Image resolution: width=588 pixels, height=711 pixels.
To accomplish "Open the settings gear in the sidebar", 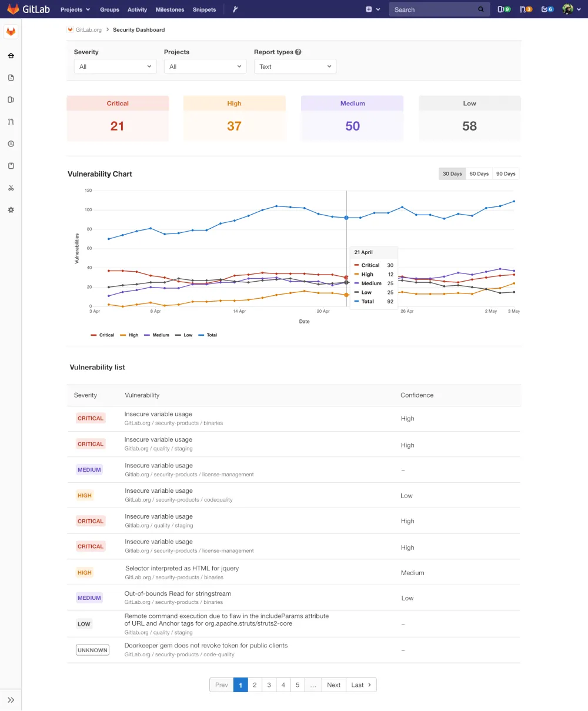I will click(x=11, y=209).
